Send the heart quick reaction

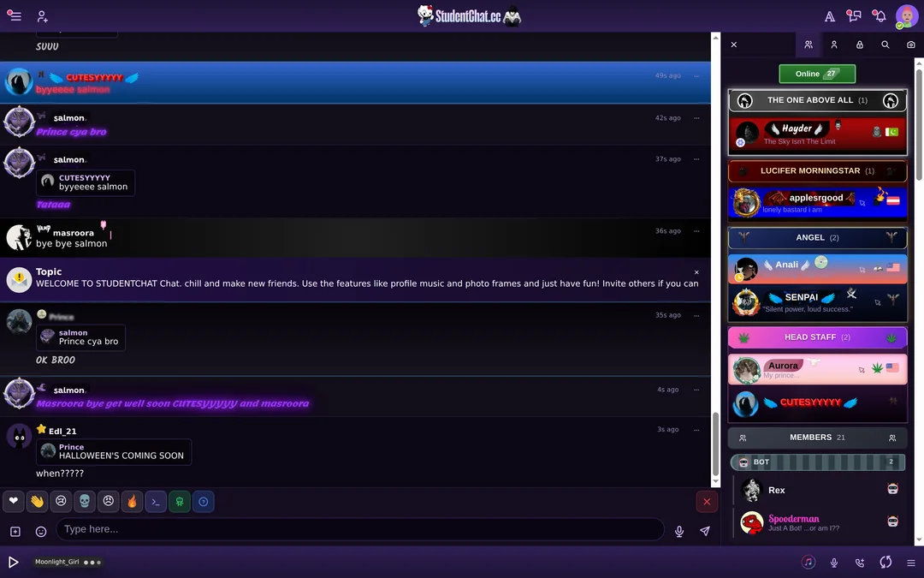[x=13, y=501]
